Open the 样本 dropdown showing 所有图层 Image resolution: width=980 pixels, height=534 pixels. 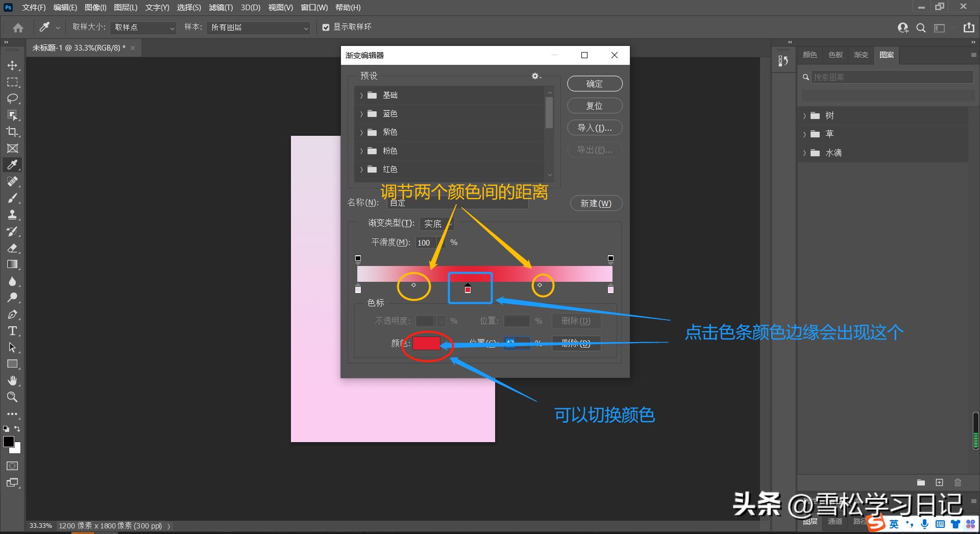[x=258, y=28]
